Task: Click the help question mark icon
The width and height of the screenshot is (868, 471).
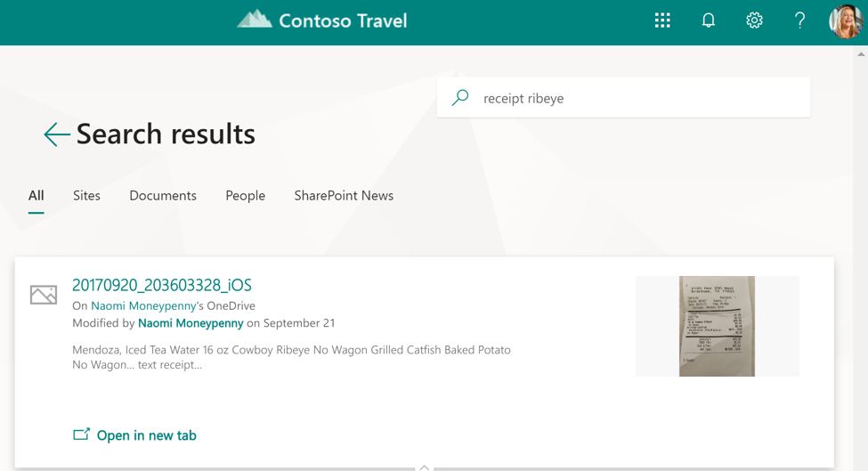Action: click(799, 20)
